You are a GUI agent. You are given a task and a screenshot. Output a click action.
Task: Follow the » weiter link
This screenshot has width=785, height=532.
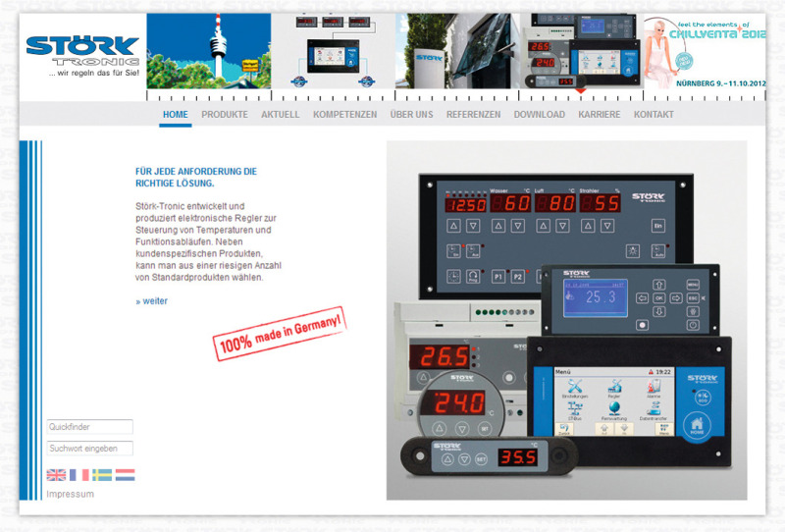click(152, 301)
